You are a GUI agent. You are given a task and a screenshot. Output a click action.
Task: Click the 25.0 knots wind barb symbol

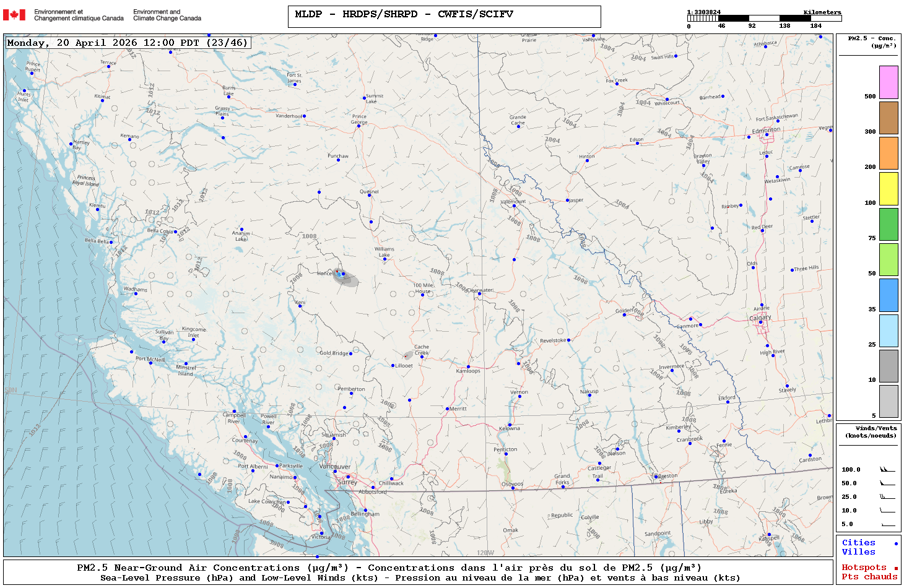[887, 497]
